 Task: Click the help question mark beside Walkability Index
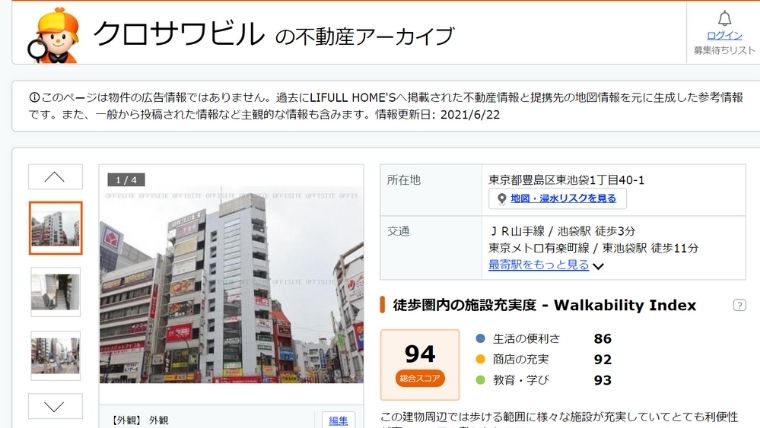(x=739, y=305)
